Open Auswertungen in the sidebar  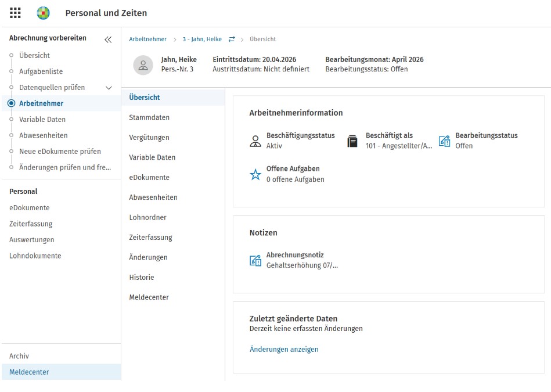click(31, 240)
